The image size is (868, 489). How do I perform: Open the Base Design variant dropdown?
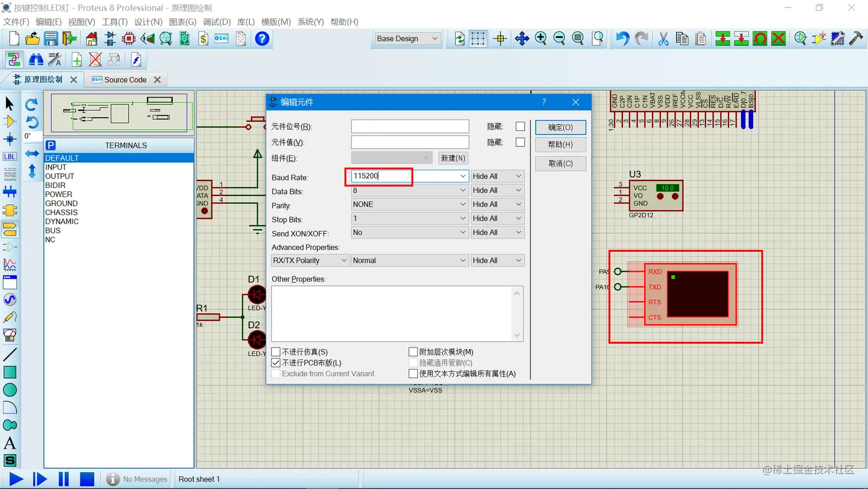[407, 38]
